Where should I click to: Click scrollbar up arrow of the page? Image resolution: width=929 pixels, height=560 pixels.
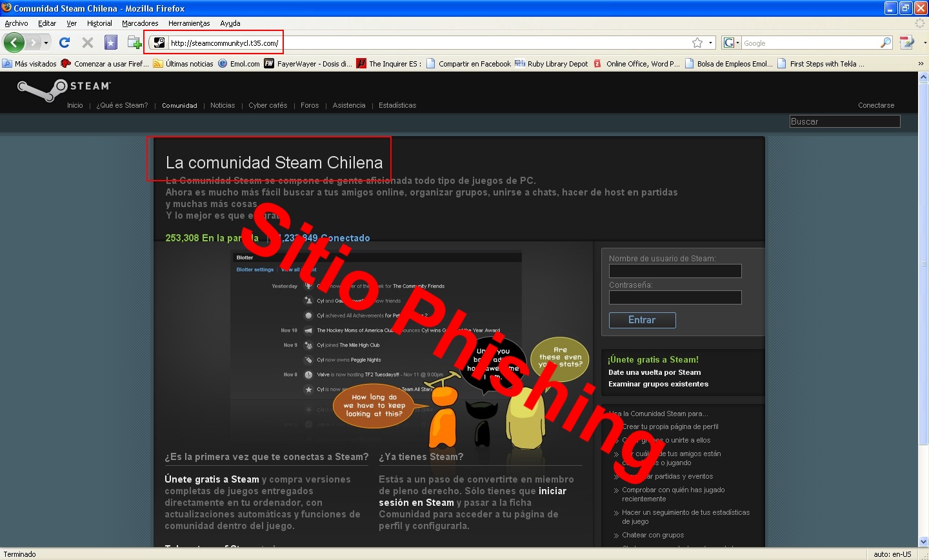pyautogui.click(x=923, y=77)
